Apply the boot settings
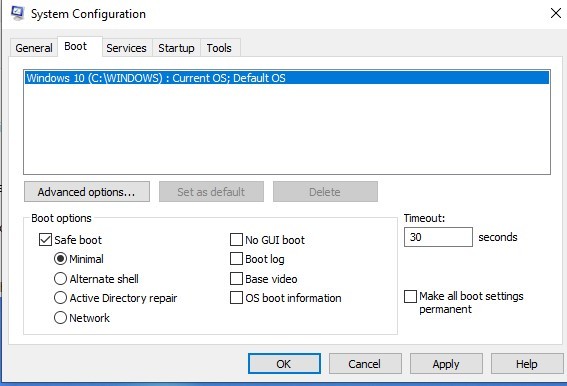The image size is (567, 386). [446, 364]
